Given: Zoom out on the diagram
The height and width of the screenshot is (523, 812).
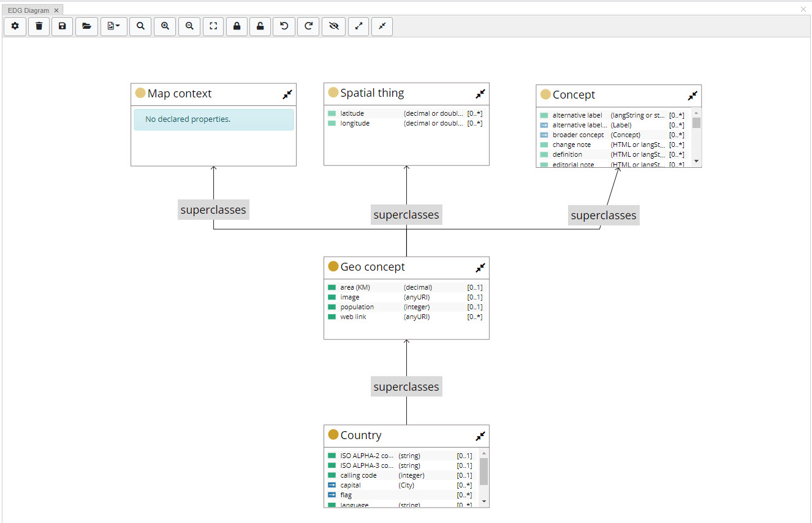Looking at the screenshot, I should pyautogui.click(x=189, y=26).
